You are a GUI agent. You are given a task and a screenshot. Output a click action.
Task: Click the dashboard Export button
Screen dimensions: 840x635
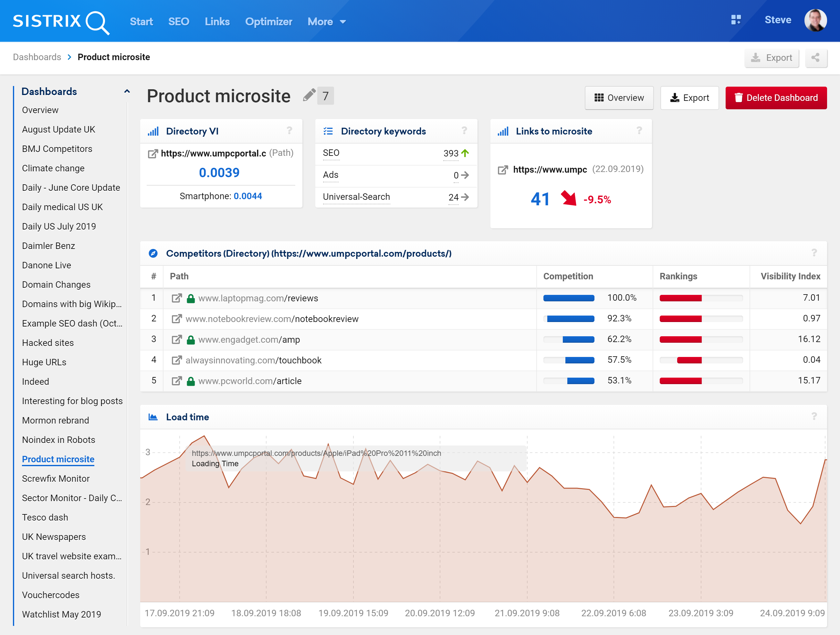pos(689,98)
